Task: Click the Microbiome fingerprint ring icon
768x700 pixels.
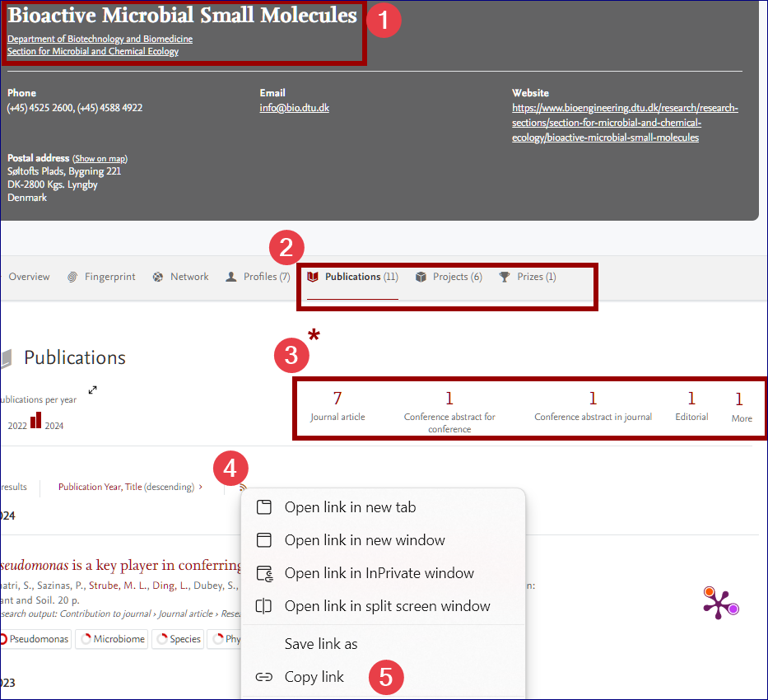Action: click(x=86, y=639)
